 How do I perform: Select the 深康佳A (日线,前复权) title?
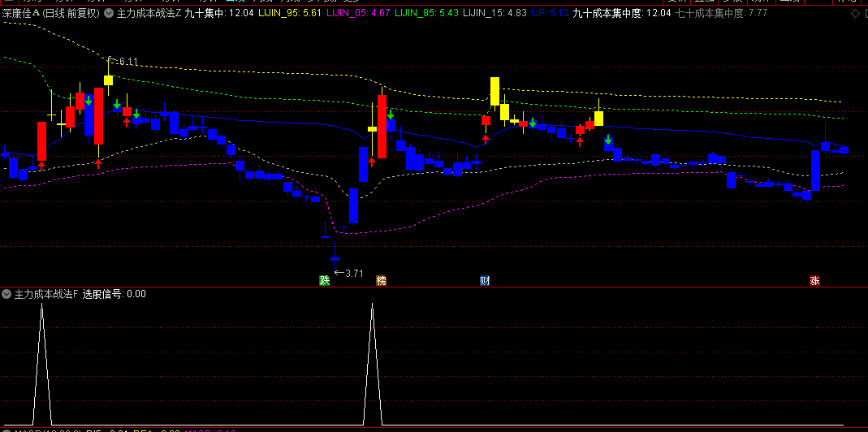[x=51, y=13]
